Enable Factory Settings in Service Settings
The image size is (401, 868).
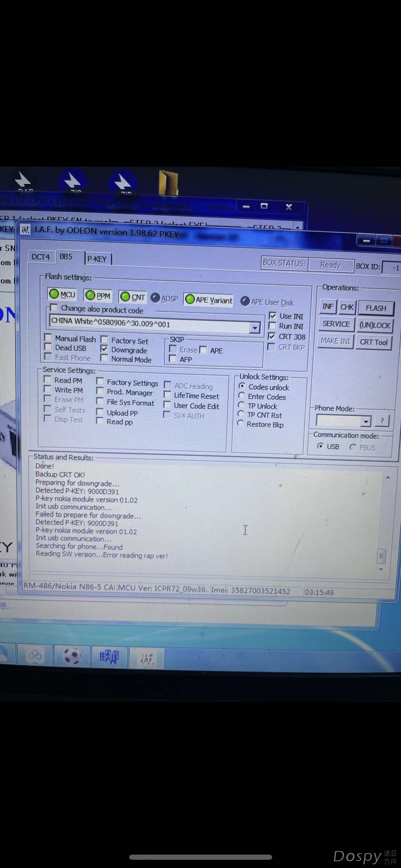100,381
